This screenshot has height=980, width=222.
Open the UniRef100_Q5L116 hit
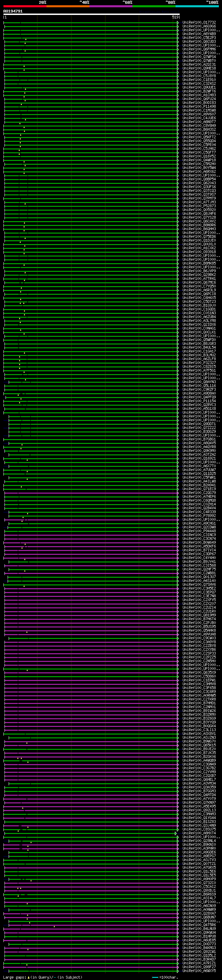[x=199, y=386]
